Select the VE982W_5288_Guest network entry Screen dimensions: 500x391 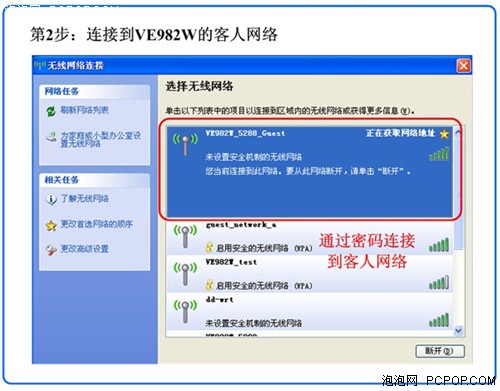[x=309, y=172]
